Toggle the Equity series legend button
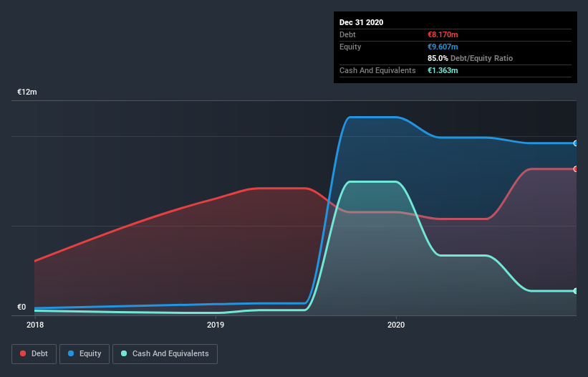The width and height of the screenshot is (588, 377). tap(85, 354)
